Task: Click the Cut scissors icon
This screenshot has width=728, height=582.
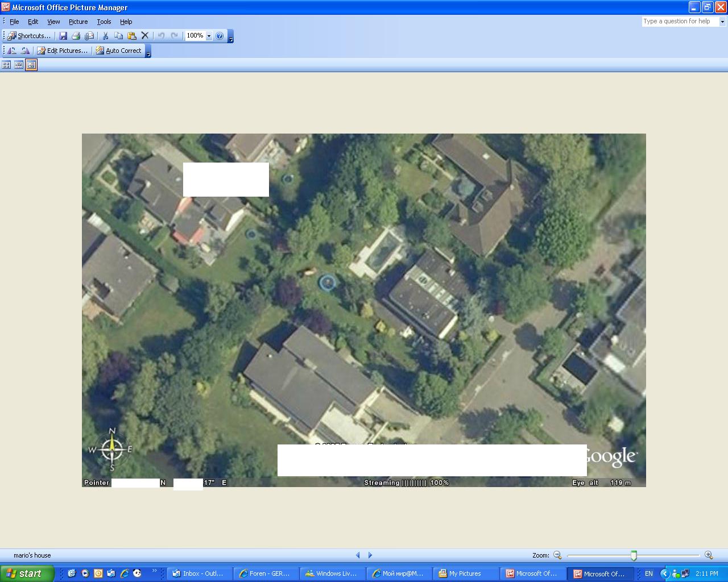Action: 105,36
